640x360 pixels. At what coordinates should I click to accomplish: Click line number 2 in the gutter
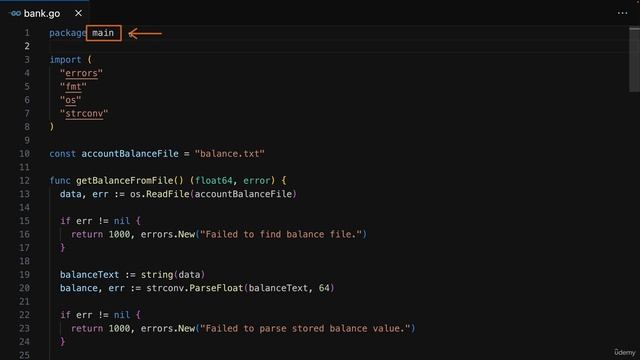tap(27, 47)
